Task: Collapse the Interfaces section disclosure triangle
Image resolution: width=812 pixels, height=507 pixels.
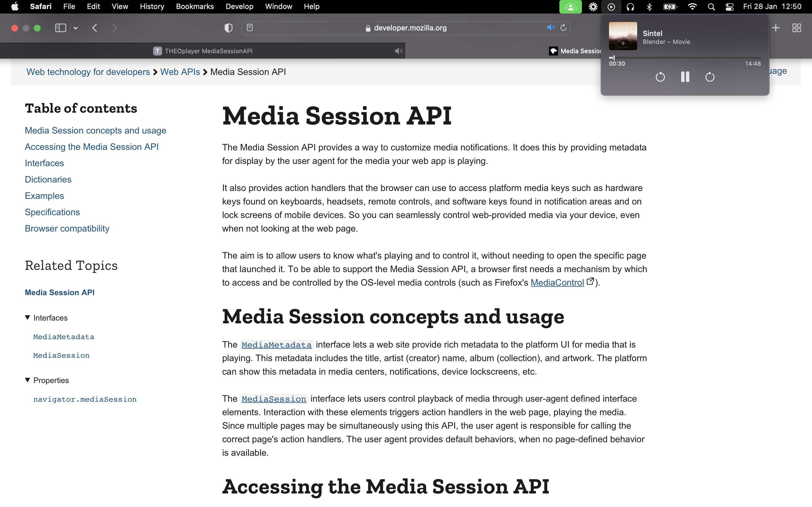Action: (x=27, y=317)
